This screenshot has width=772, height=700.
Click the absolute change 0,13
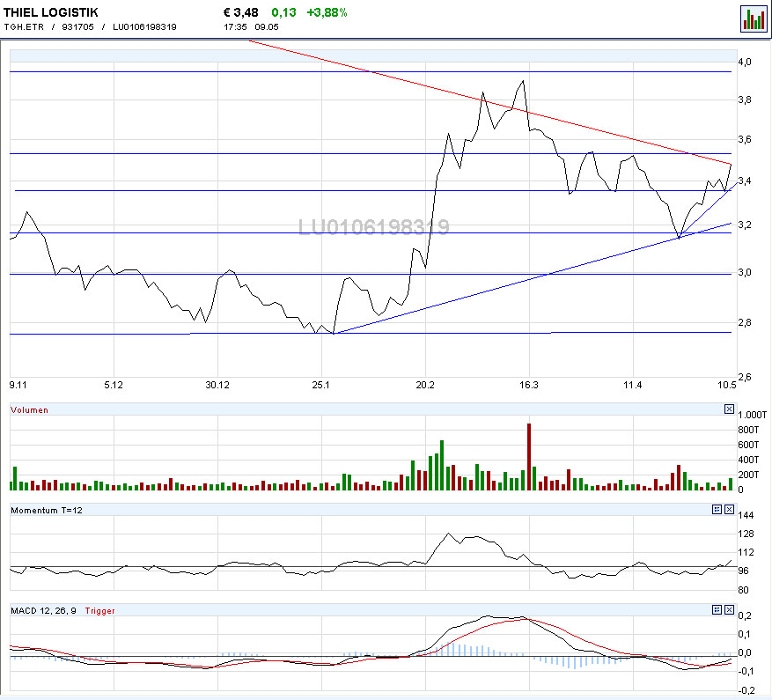(284, 12)
